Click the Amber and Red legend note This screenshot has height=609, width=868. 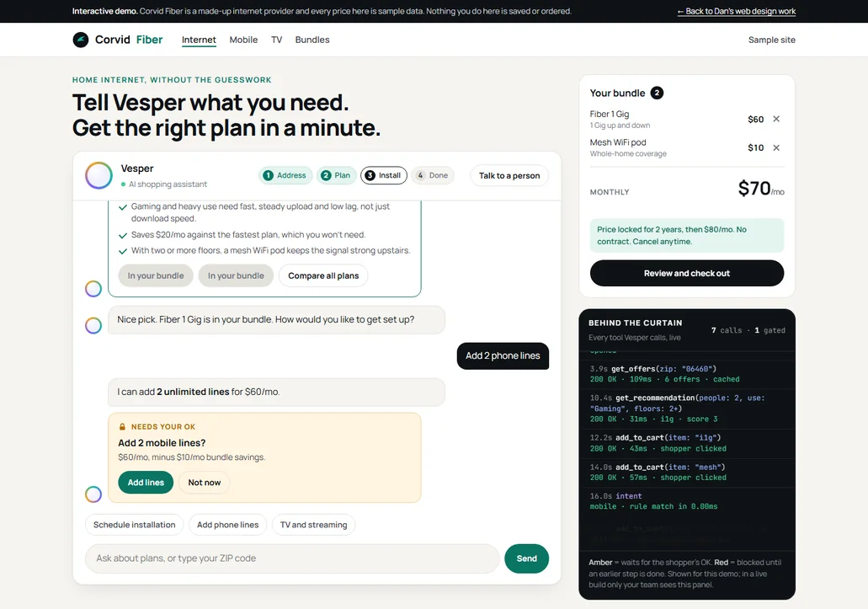(685, 574)
